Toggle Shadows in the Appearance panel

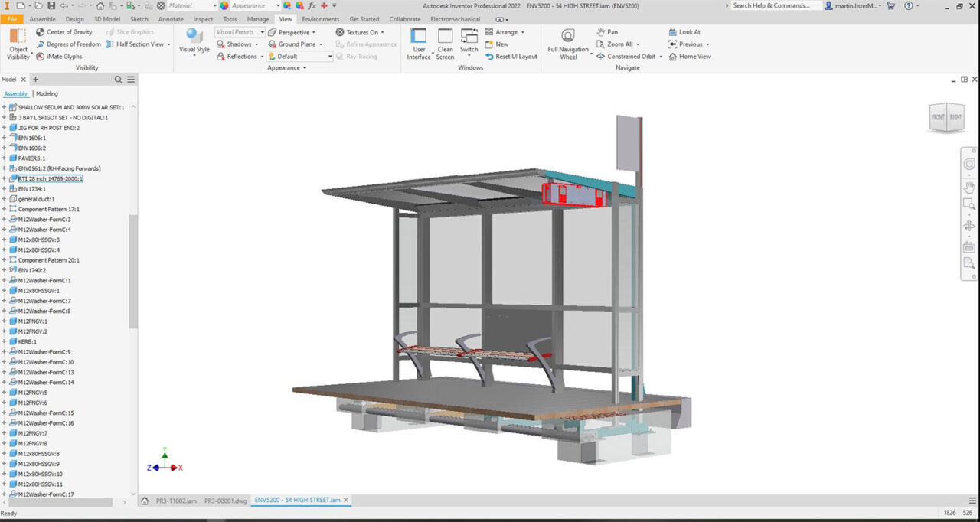coord(239,44)
